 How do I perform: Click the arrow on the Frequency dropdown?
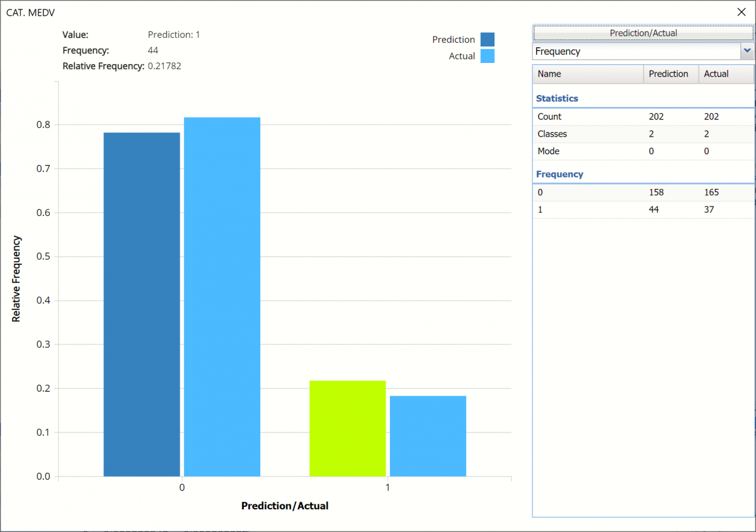[747, 52]
